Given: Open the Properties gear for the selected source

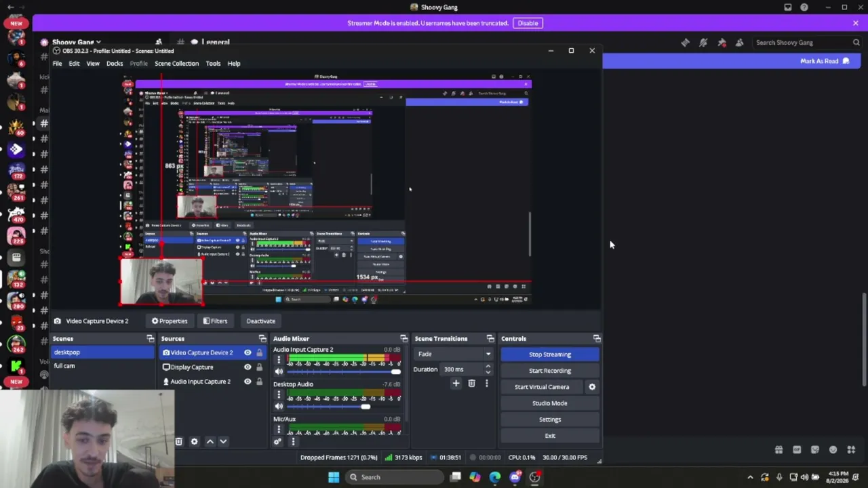Looking at the screenshot, I should click(x=170, y=321).
